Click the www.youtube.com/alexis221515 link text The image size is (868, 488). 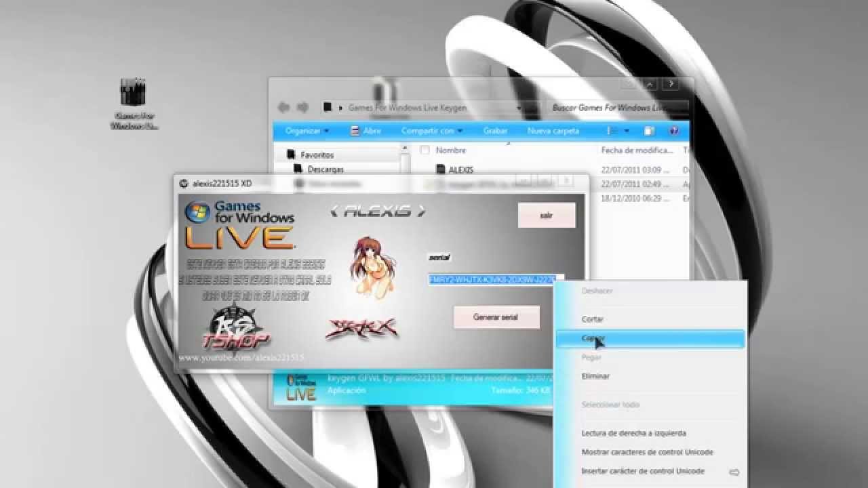tap(241, 357)
